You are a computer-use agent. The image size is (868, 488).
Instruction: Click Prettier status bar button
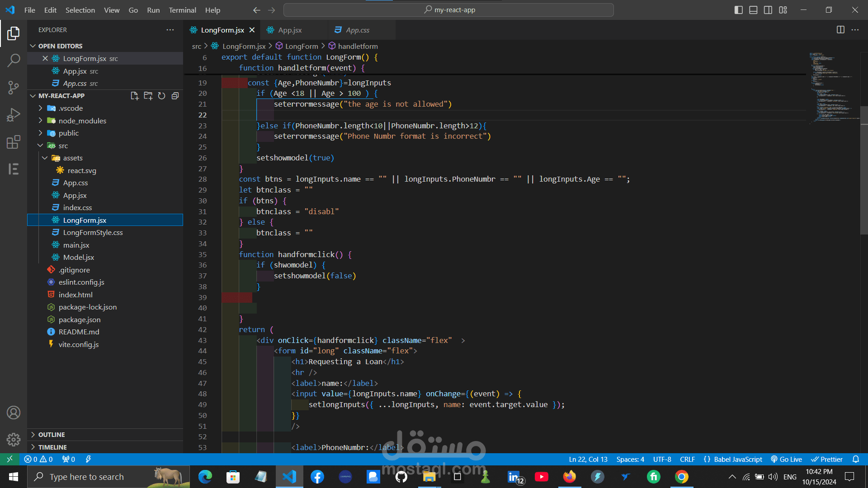[827, 459]
